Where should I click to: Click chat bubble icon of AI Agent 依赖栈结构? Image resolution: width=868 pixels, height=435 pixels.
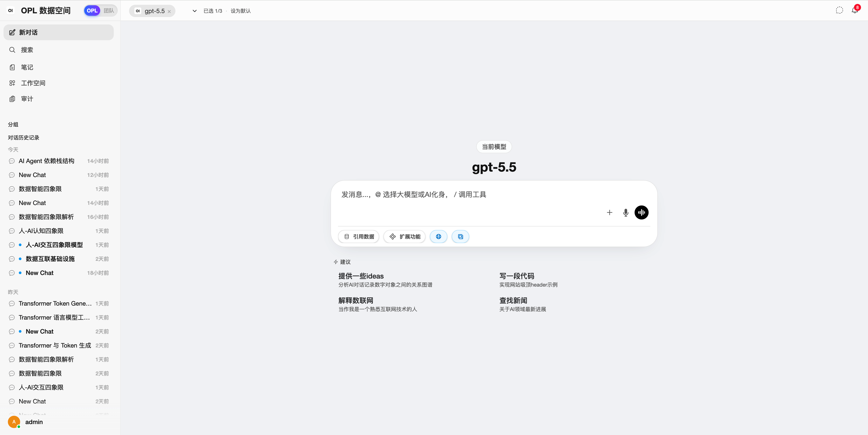pyautogui.click(x=12, y=161)
